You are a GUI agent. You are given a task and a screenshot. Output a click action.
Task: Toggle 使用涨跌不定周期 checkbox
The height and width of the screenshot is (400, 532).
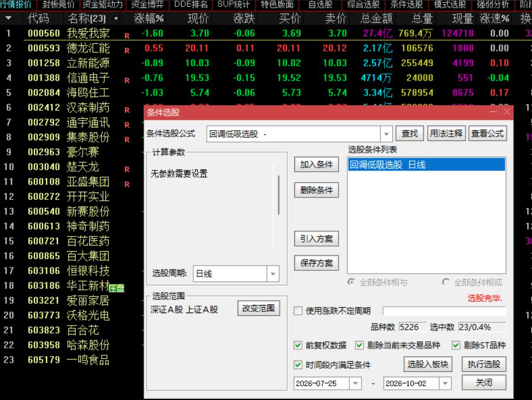click(298, 311)
